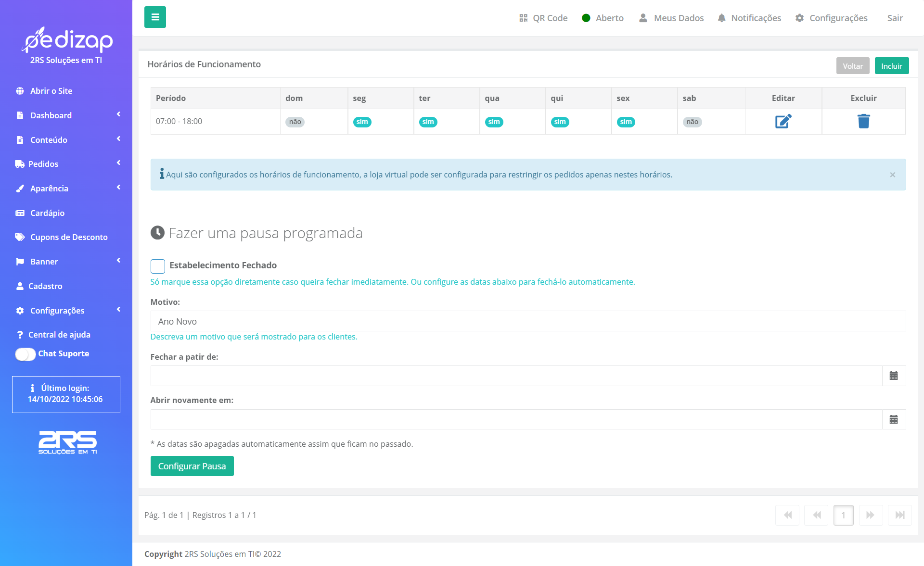
Task: Click the hamburger menu toggle button
Action: click(155, 17)
